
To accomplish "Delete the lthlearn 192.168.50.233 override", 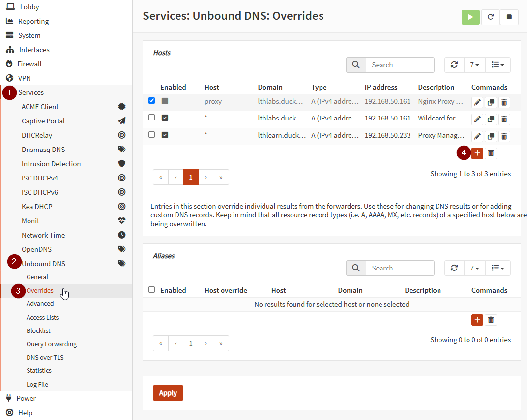I will click(x=504, y=136).
